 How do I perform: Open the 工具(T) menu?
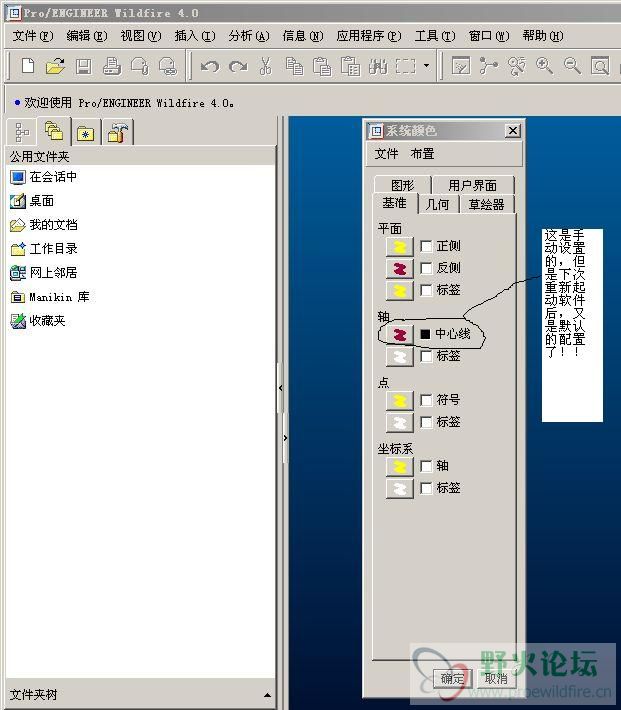point(434,35)
